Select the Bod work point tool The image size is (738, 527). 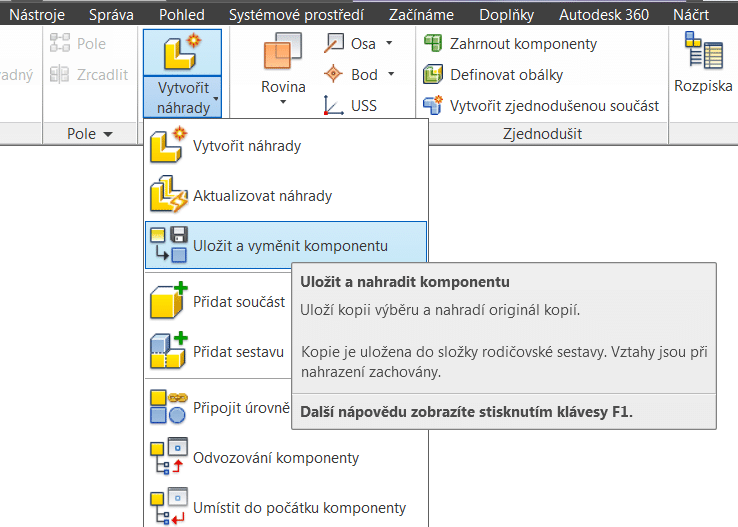pos(351,74)
